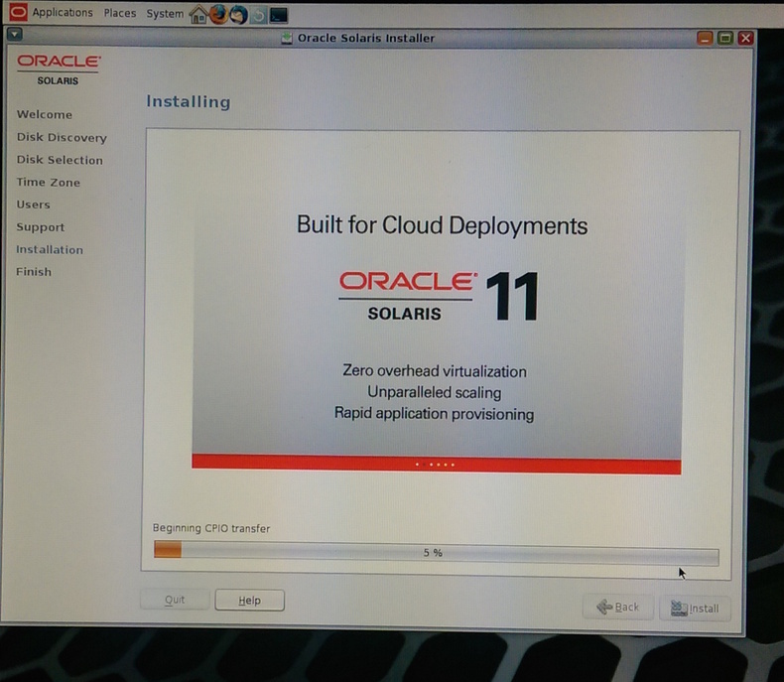Select the Installation step in sidebar
The image size is (784, 682).
50,249
